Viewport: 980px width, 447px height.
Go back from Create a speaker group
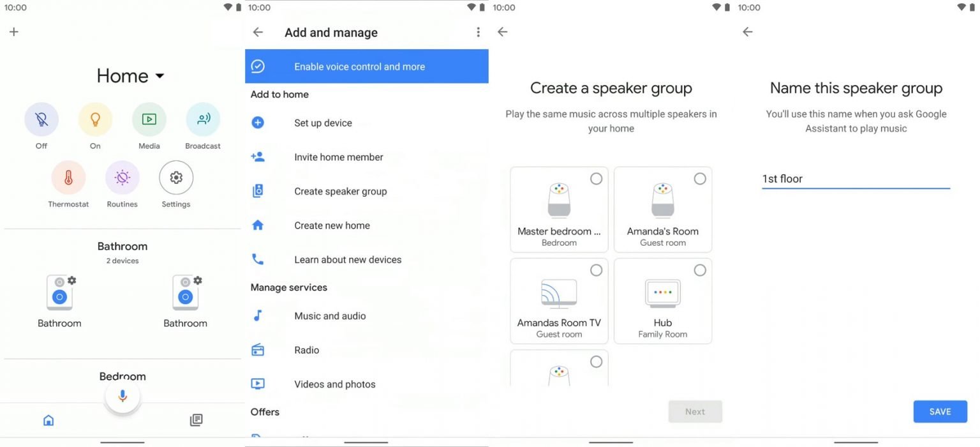(502, 31)
